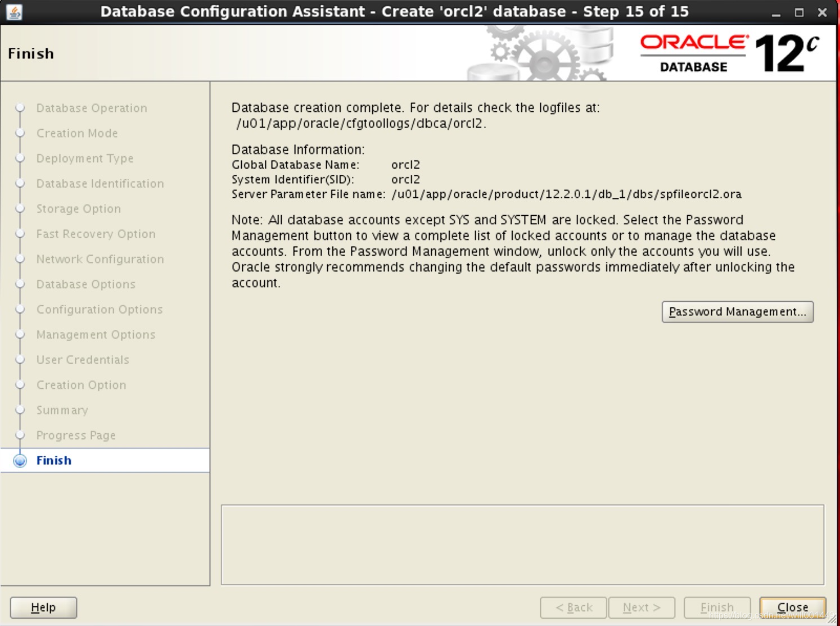This screenshot has width=840, height=626.
Task: Select the Network Configuration step
Action: tap(100, 259)
